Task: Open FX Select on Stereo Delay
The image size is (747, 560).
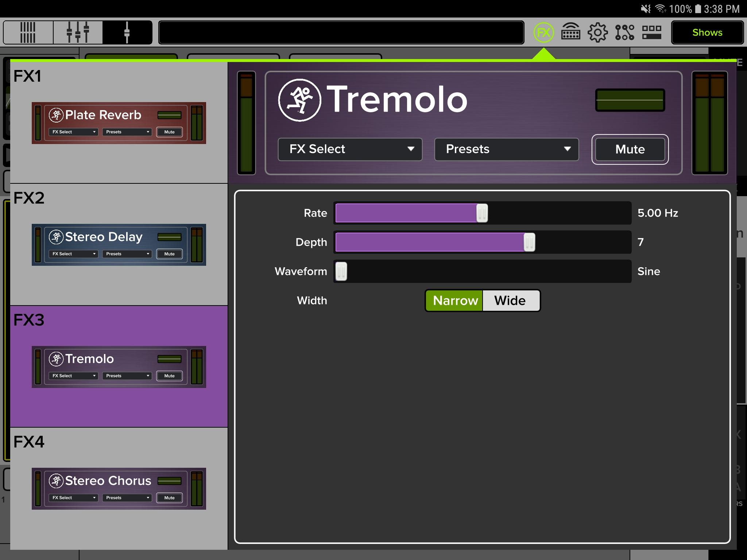Action: click(74, 254)
